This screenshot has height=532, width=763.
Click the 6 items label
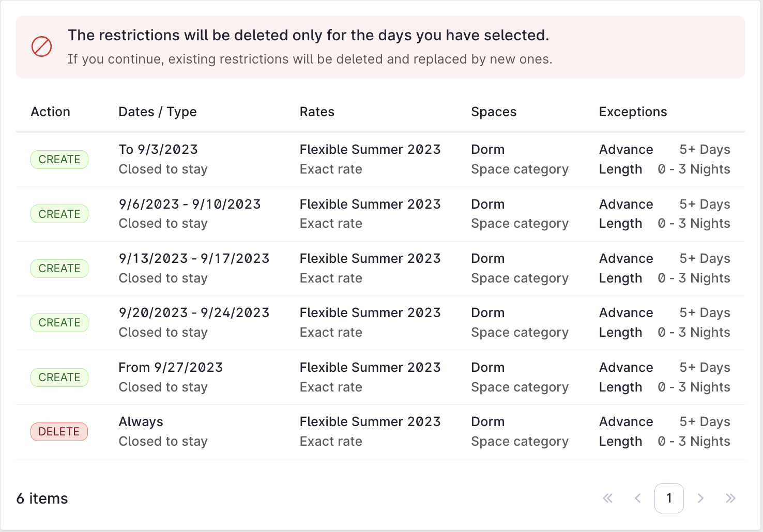click(41, 498)
